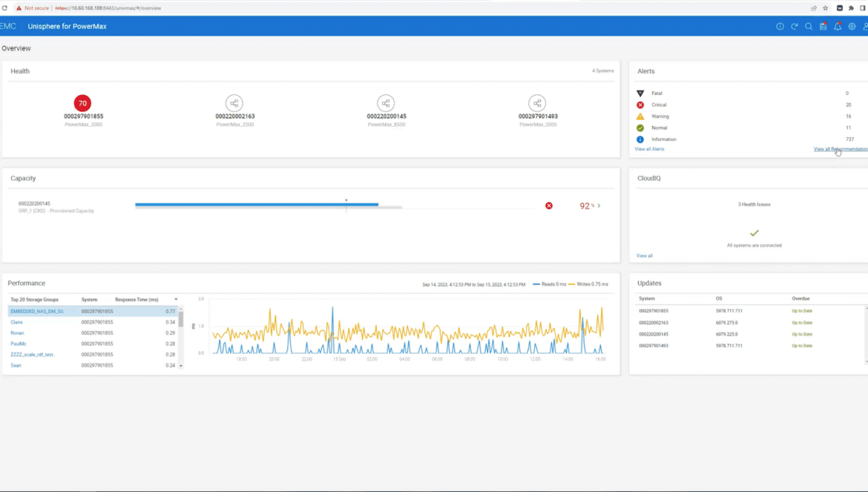Select Updates row for system 000220200145
The height and width of the screenshot is (492, 868).
[x=750, y=334]
